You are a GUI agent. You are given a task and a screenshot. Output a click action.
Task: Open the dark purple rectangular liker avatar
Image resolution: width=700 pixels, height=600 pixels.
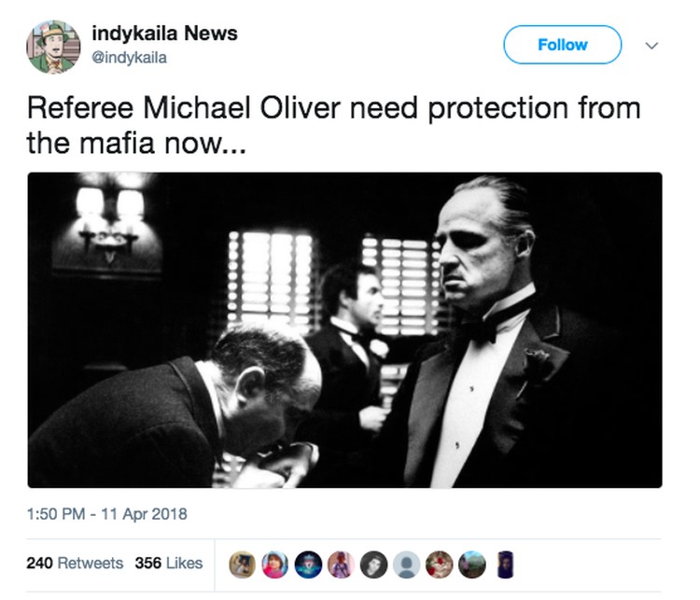tap(505, 565)
